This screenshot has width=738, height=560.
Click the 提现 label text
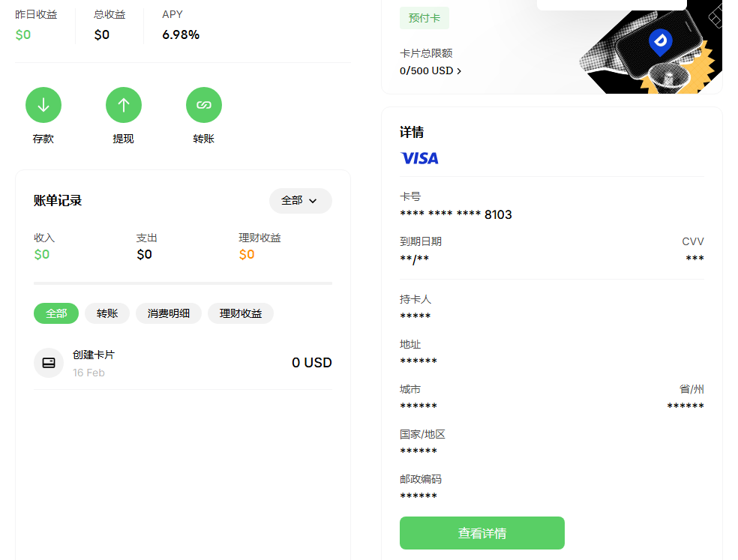pos(123,139)
